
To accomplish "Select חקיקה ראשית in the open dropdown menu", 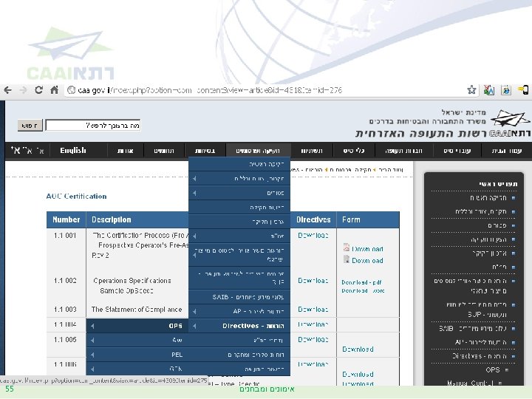I will (x=239, y=164).
